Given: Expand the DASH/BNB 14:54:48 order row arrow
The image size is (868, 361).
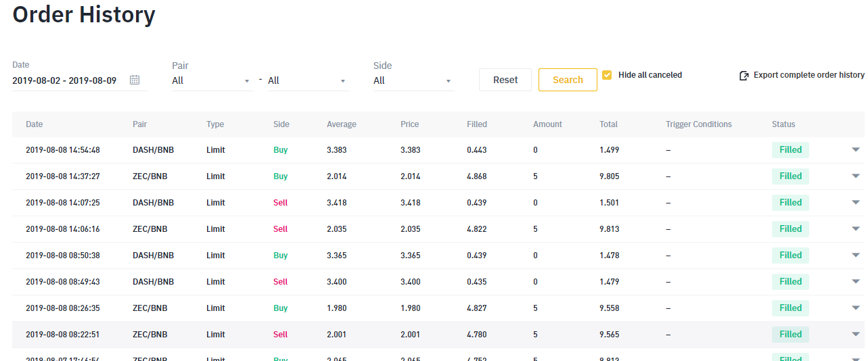Looking at the screenshot, I should [856, 150].
